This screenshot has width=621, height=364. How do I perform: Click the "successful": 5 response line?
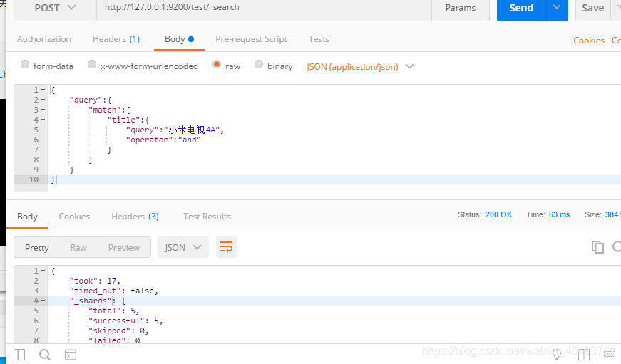pos(125,321)
